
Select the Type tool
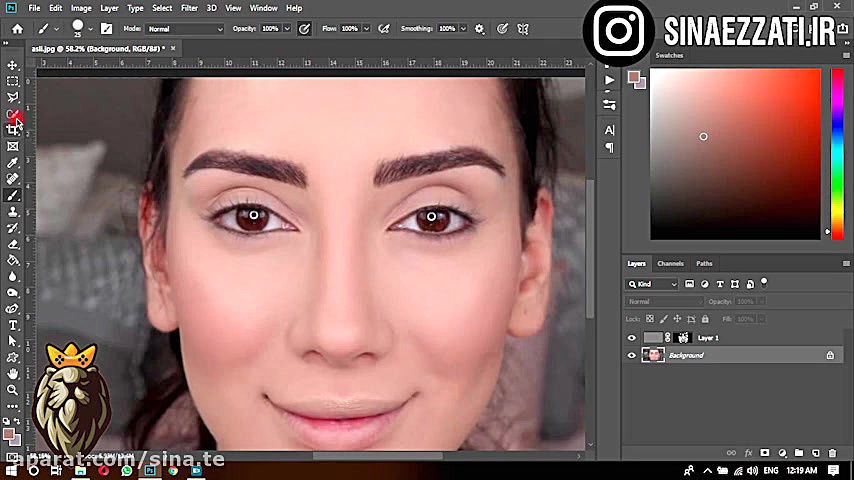coord(13,325)
